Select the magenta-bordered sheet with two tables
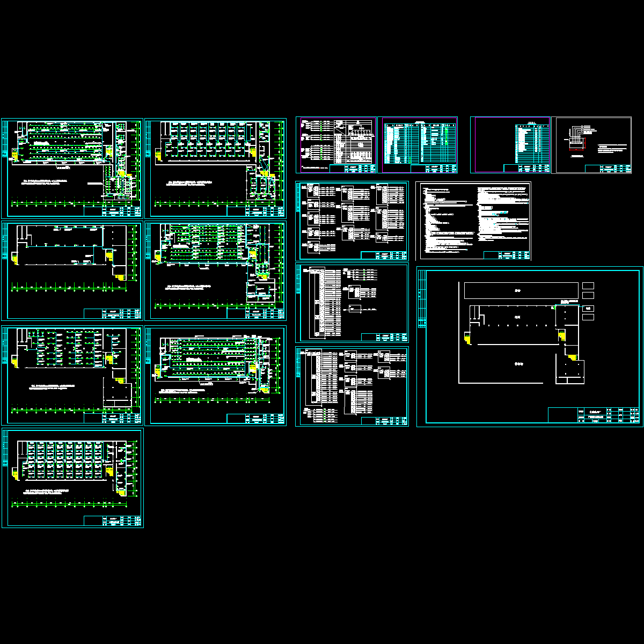The width and height of the screenshot is (644, 644). click(x=418, y=145)
